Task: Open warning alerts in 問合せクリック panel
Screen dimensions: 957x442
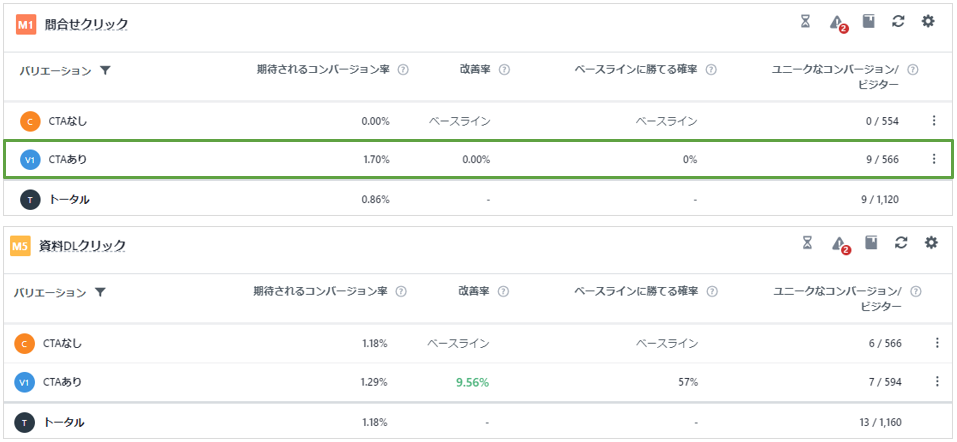Action: click(x=837, y=22)
